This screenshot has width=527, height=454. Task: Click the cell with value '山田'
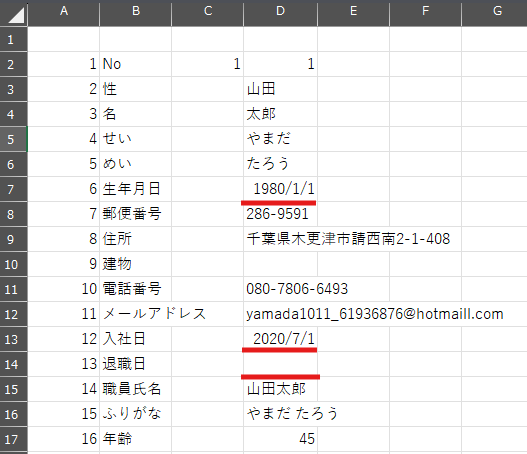[x=281, y=89]
